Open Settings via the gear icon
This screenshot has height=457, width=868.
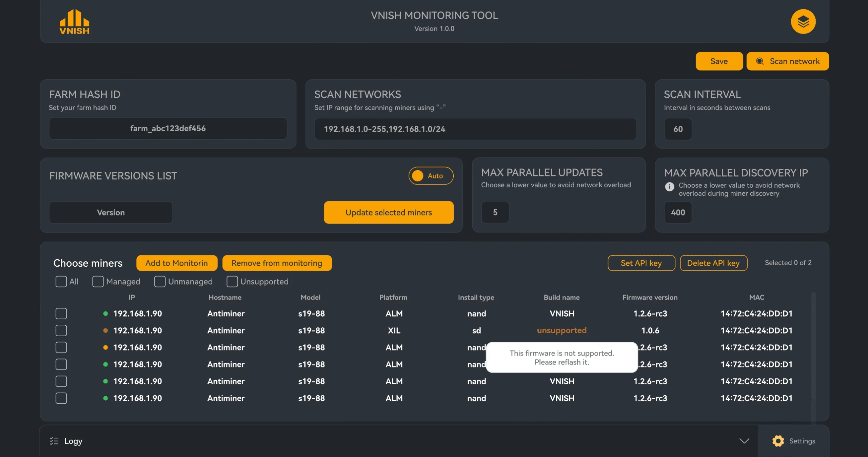tap(778, 441)
